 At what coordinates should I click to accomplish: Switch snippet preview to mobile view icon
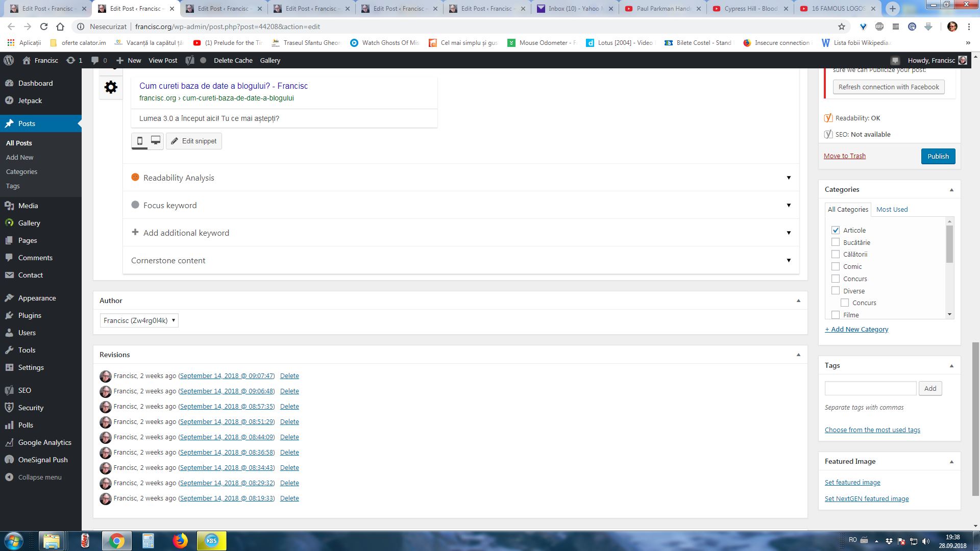pos(140,141)
